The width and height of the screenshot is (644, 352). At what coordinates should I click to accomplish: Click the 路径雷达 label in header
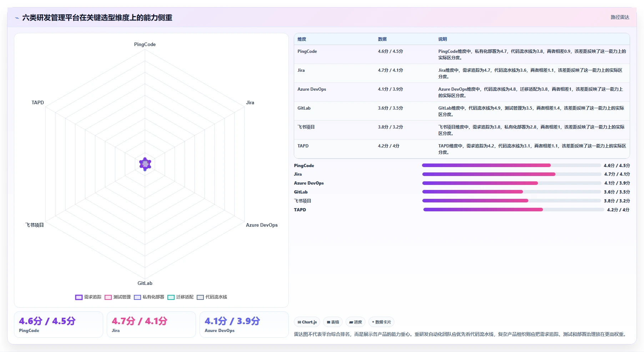pos(620,17)
